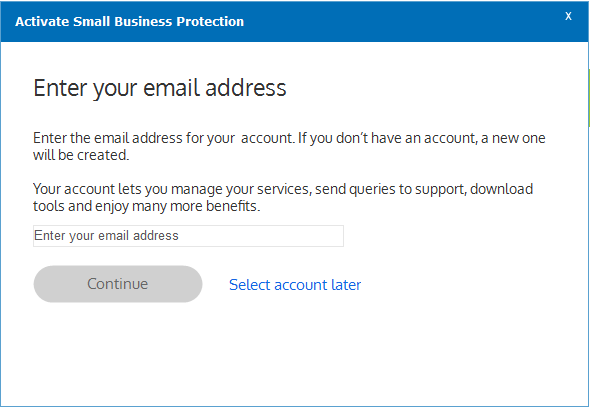This screenshot has width=590, height=408.
Task: Click the Continue button
Action: pyautogui.click(x=118, y=284)
